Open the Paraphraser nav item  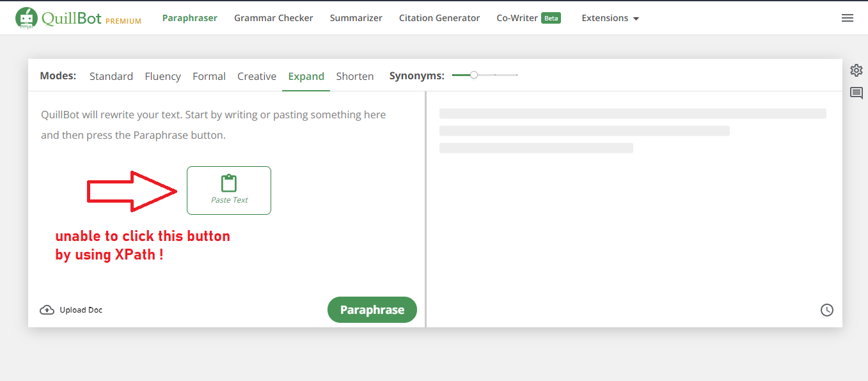tap(190, 18)
